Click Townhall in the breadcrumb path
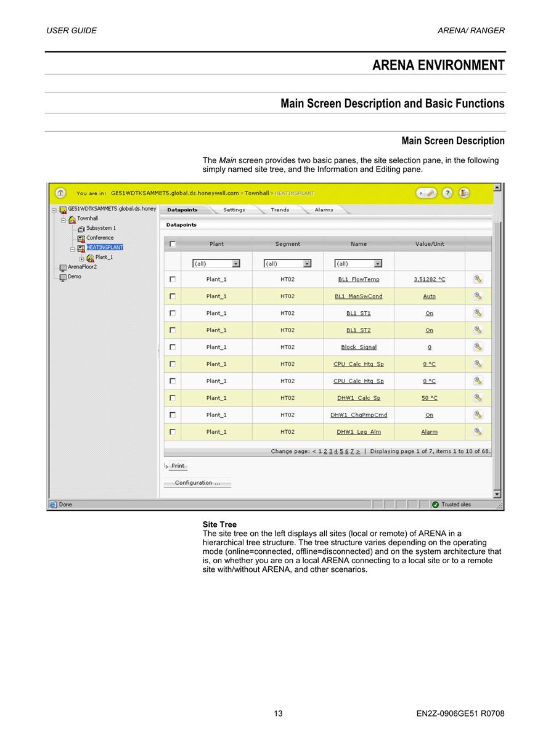The image size is (535, 756). [x=257, y=193]
